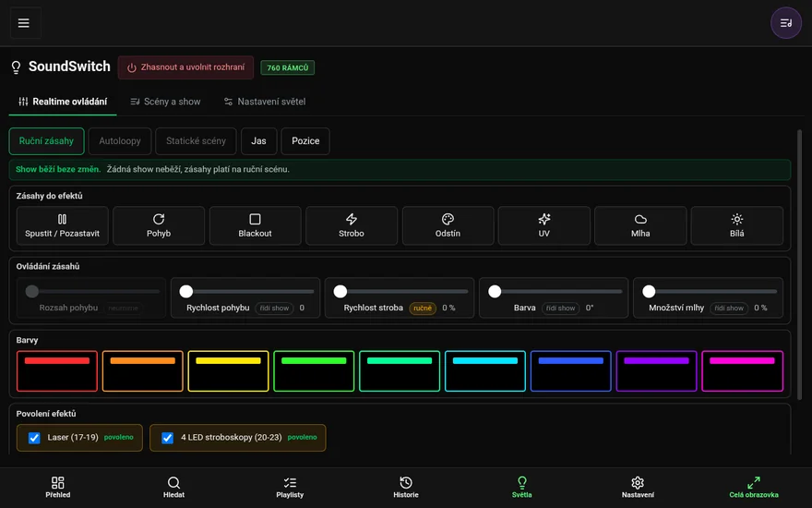Click the Spustit / Pozastavit effect button

tap(62, 225)
